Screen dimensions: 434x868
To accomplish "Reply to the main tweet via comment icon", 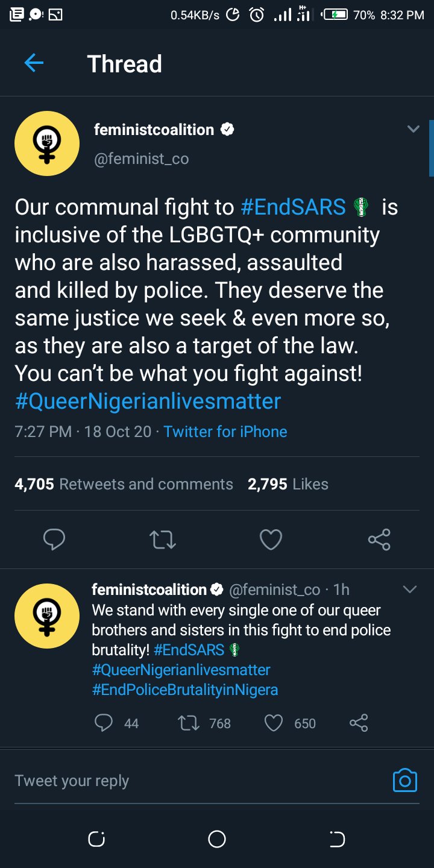I will coord(54,539).
